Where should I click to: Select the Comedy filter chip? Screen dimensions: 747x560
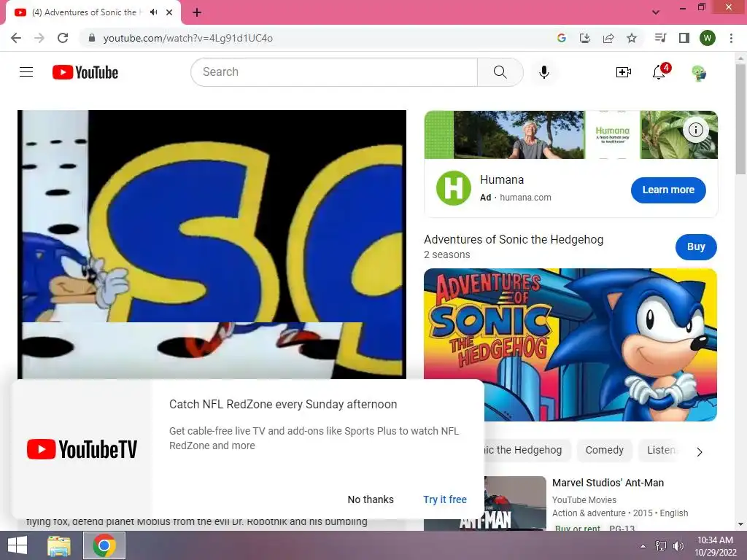point(604,450)
